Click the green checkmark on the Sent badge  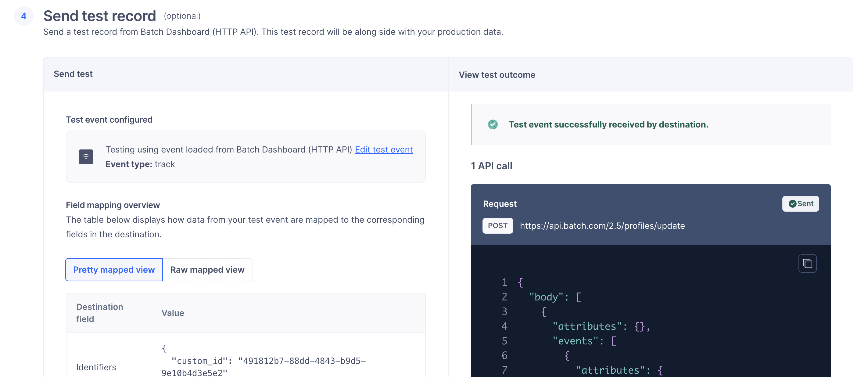pos(793,203)
